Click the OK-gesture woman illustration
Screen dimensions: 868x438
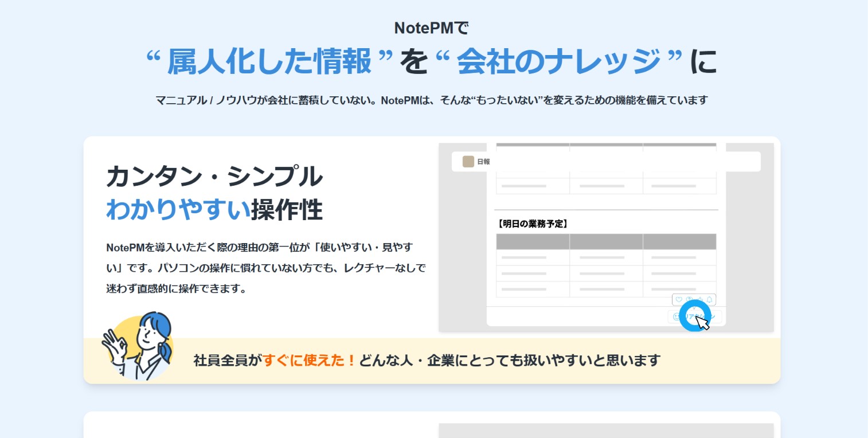[x=138, y=346]
